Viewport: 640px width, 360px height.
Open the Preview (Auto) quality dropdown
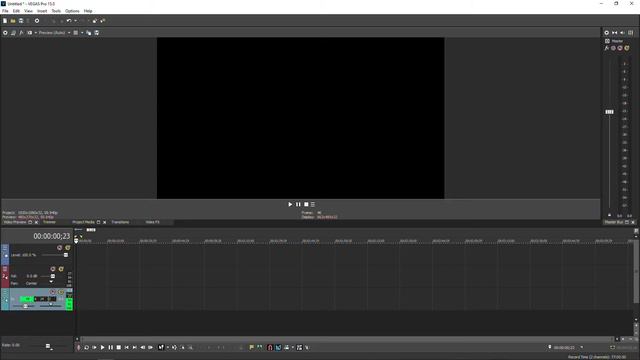54,33
